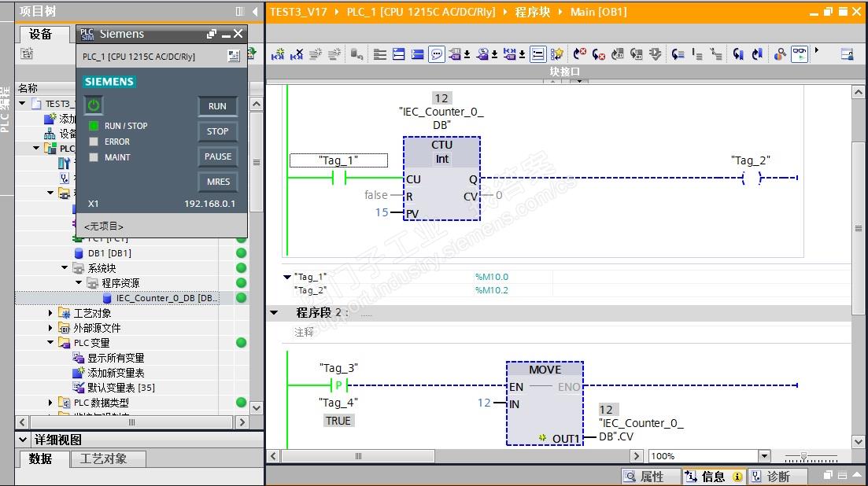Viewport: 868px width, 486px height.
Task: Toggle PLCSIM power button
Action: (94, 105)
